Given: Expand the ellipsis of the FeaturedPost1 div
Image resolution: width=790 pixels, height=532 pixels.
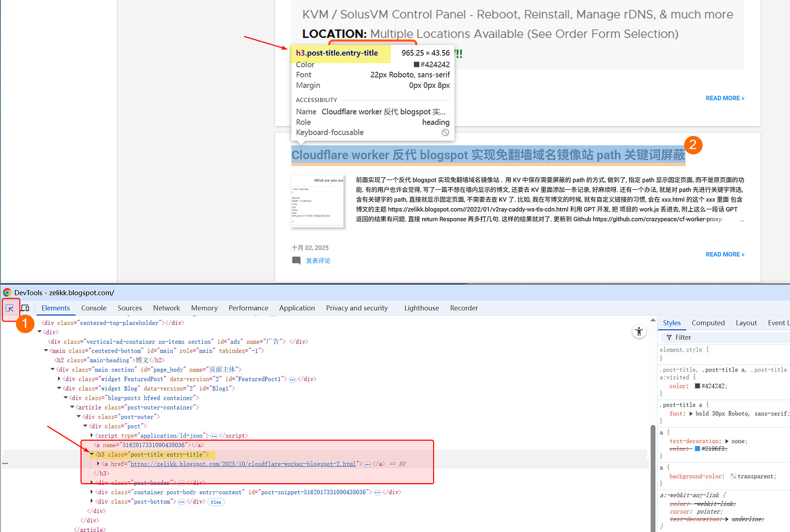Looking at the screenshot, I should 292,380.
